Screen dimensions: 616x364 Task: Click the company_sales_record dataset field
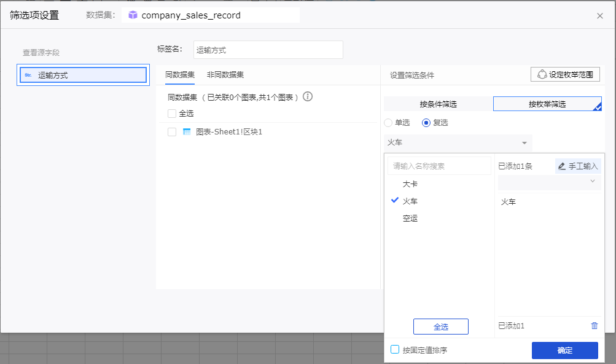[x=211, y=15]
